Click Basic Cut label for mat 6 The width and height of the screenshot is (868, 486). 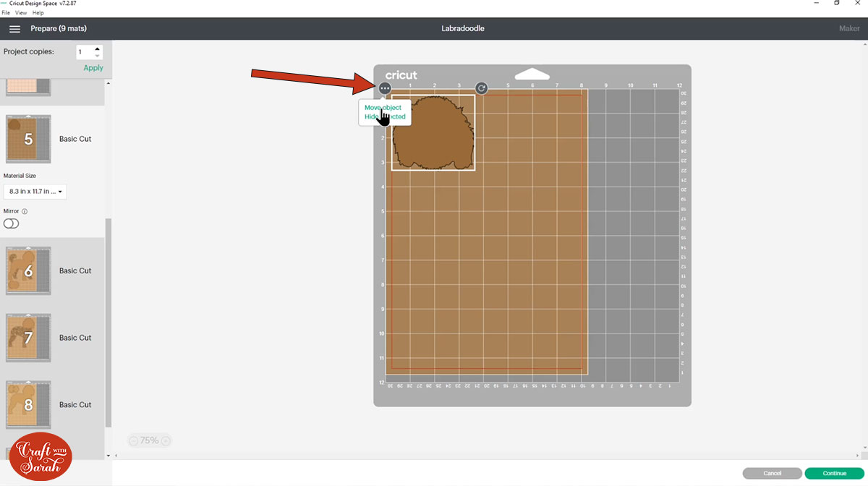[x=75, y=271]
